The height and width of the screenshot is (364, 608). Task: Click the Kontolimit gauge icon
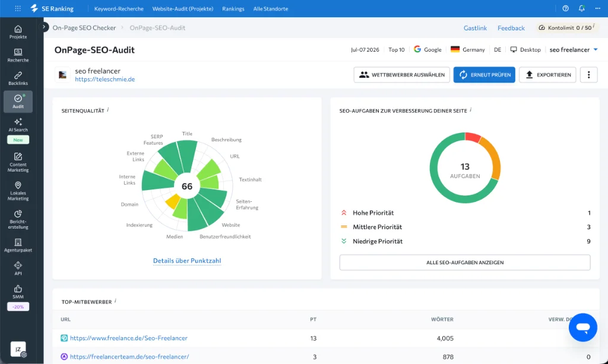pos(541,28)
